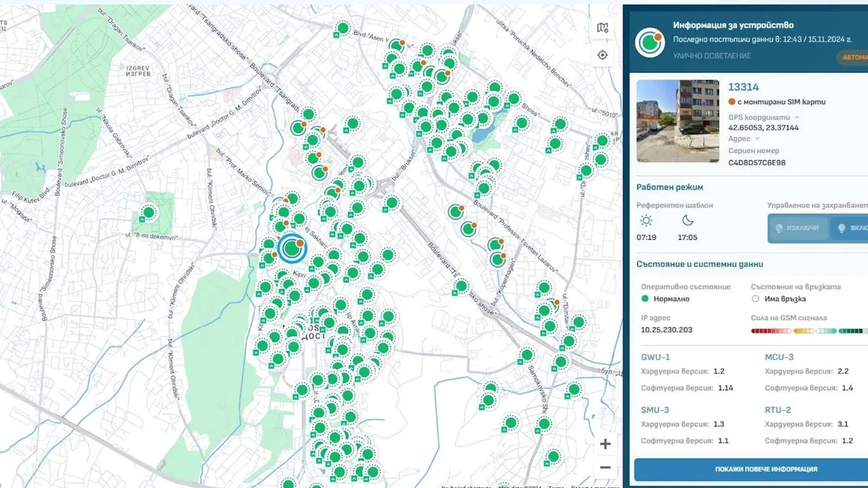Click the MCU-3 module heading
Viewport: 868px width, 488px height.
[x=780, y=357]
